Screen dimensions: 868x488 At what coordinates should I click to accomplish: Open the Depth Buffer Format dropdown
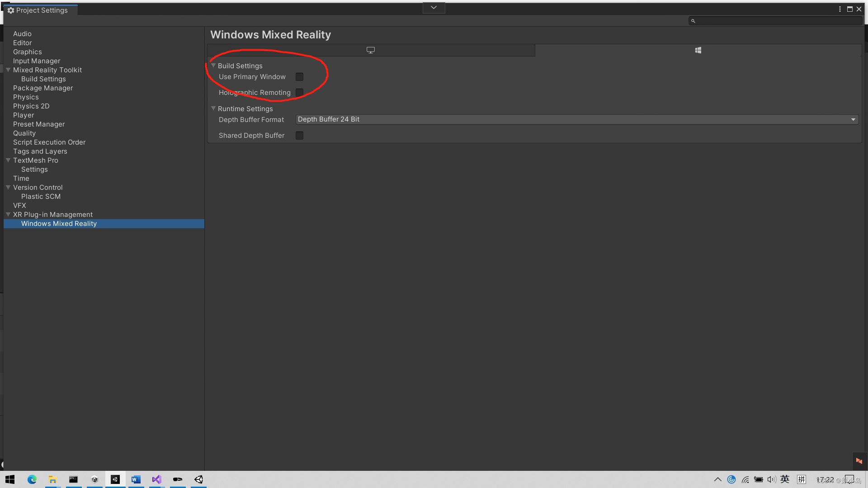point(577,119)
